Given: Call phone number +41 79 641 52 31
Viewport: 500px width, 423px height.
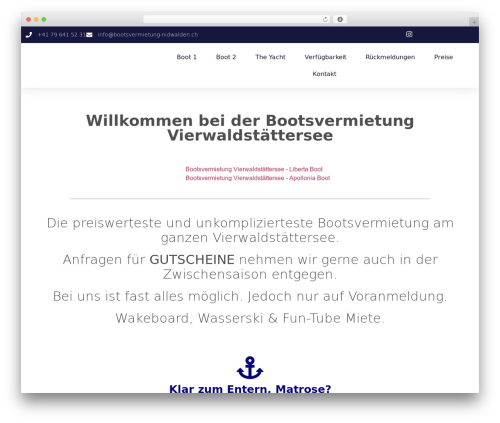Looking at the screenshot, I should [61, 35].
